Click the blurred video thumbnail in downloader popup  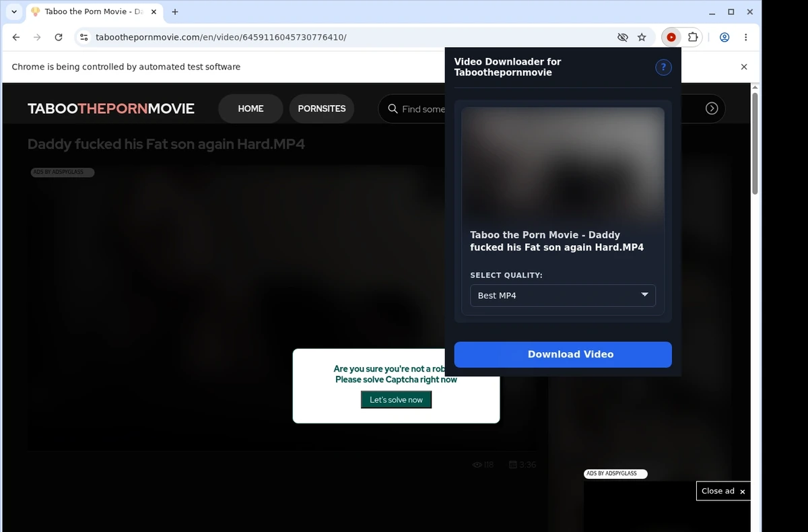click(563, 165)
